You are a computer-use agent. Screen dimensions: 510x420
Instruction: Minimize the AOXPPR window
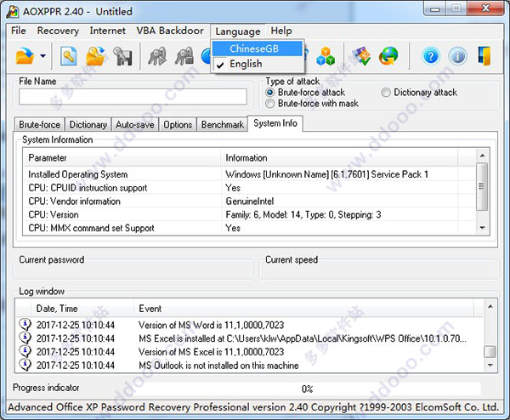click(x=435, y=9)
